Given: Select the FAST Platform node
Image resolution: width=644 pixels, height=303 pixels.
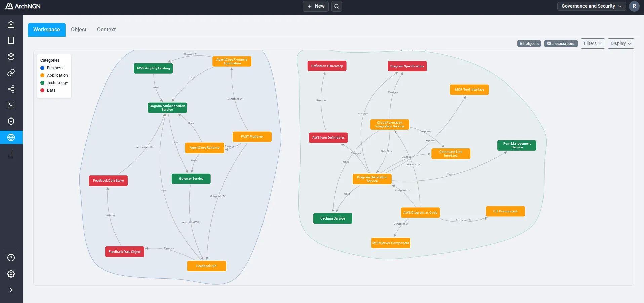Looking at the screenshot, I should click(252, 137).
